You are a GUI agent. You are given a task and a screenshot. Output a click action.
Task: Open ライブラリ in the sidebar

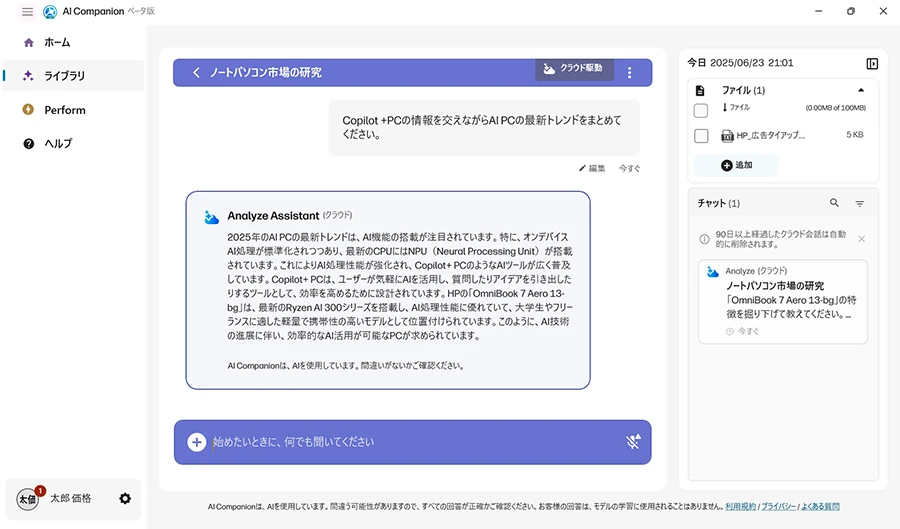pyautogui.click(x=73, y=76)
